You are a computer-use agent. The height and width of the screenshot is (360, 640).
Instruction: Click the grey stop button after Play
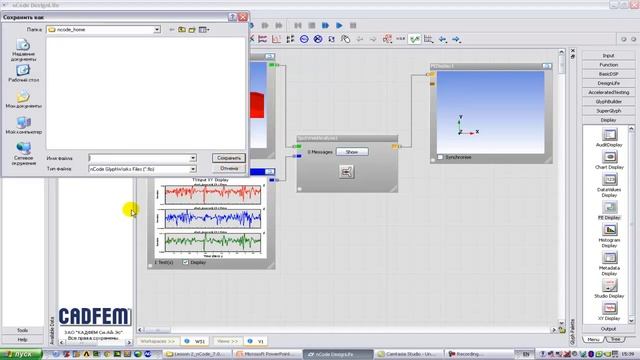(x=353, y=25)
